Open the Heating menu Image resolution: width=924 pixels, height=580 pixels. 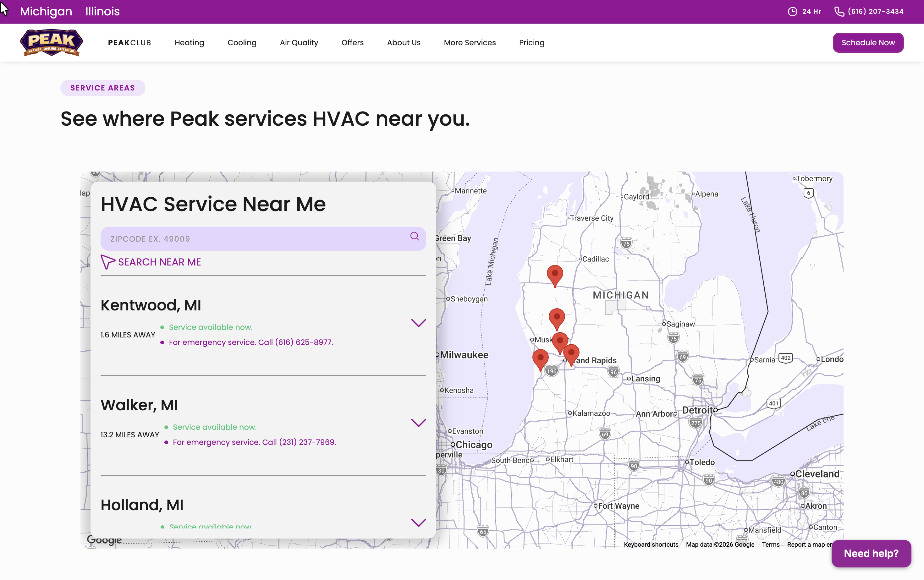(189, 43)
